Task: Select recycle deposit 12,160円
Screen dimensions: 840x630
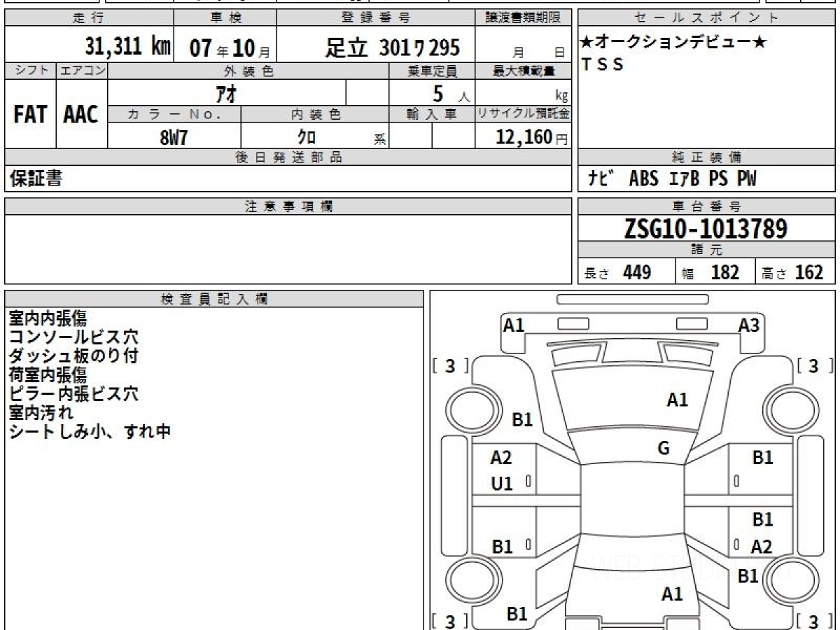Action: pos(531,137)
